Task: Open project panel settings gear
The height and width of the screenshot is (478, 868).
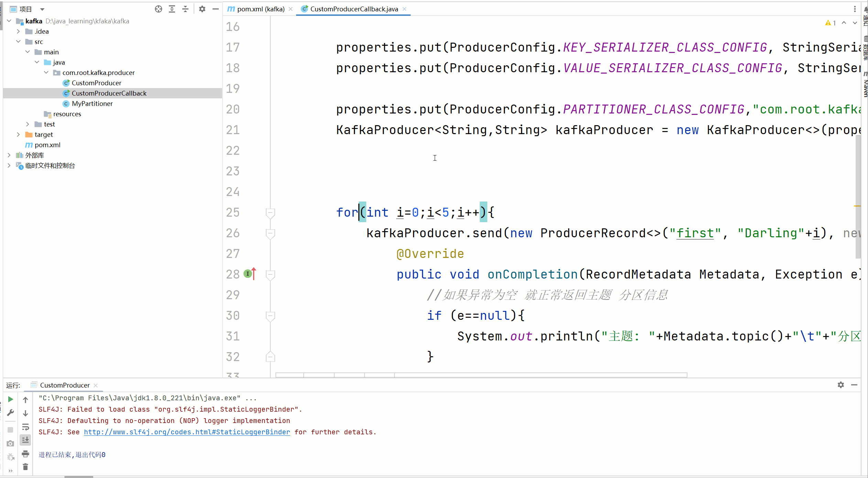Action: (202, 9)
